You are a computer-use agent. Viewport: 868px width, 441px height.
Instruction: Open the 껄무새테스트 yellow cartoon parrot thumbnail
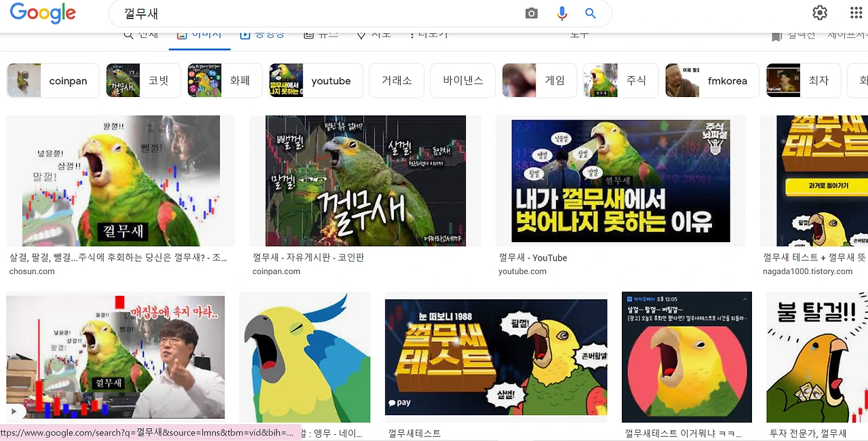click(x=496, y=358)
